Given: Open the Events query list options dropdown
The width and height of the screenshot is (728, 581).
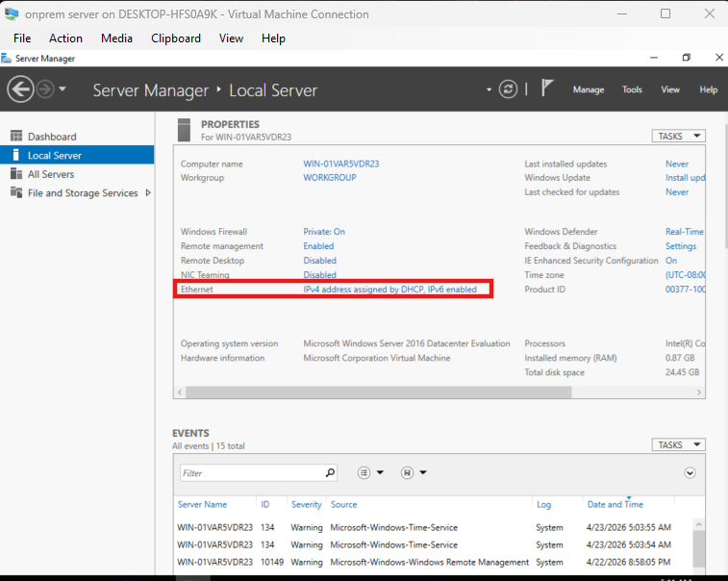Looking at the screenshot, I should coord(370,473).
